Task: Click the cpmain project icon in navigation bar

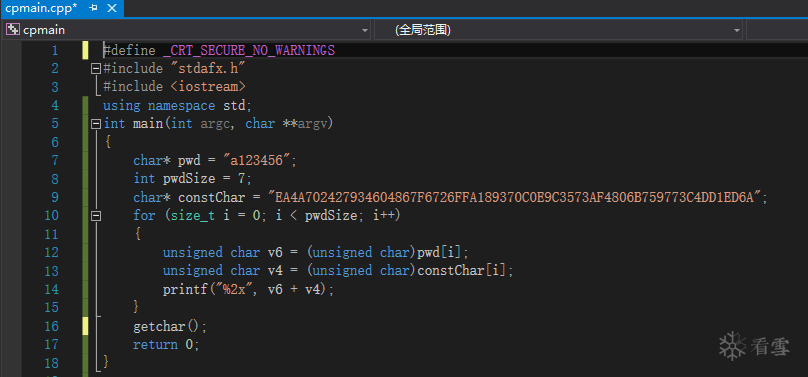Action: [12, 30]
